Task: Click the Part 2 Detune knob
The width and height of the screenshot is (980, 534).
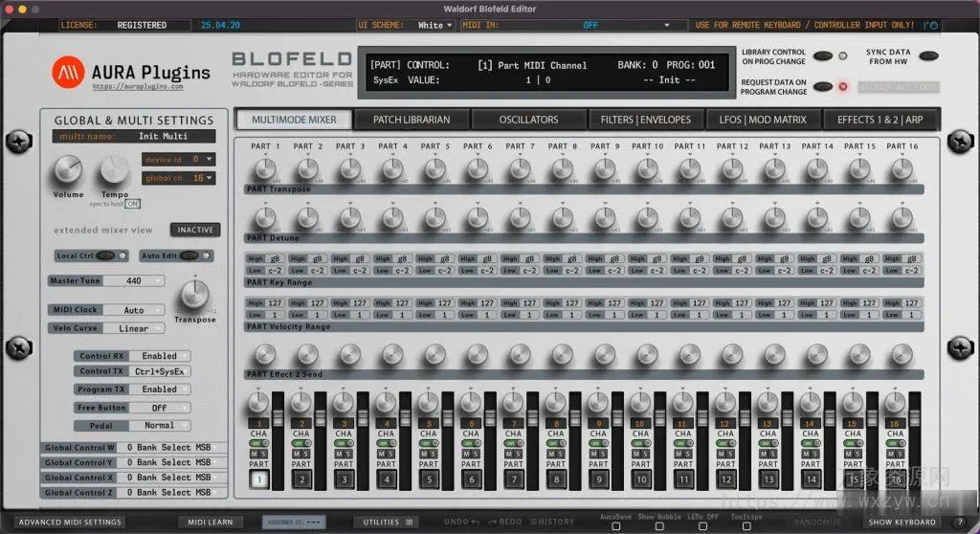Action: point(307,217)
